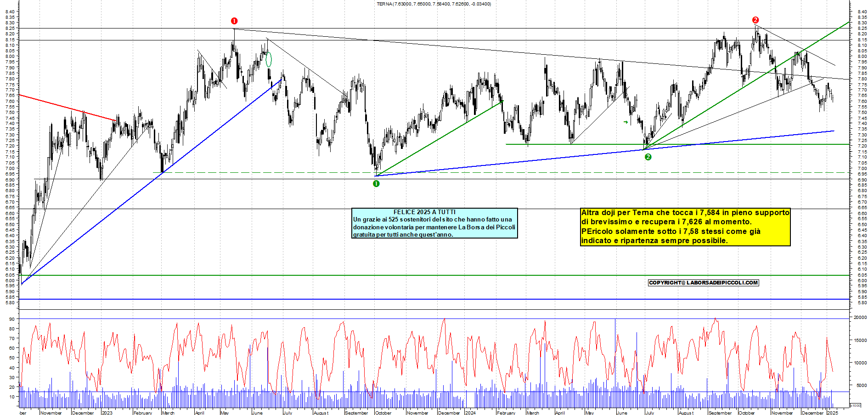Click the green oval drawn around the June candles

(269, 59)
